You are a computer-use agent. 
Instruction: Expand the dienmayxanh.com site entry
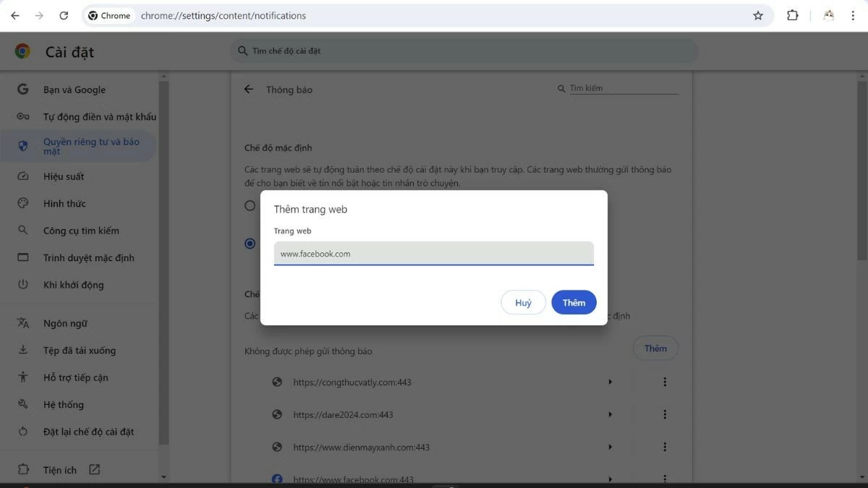pyautogui.click(x=610, y=447)
